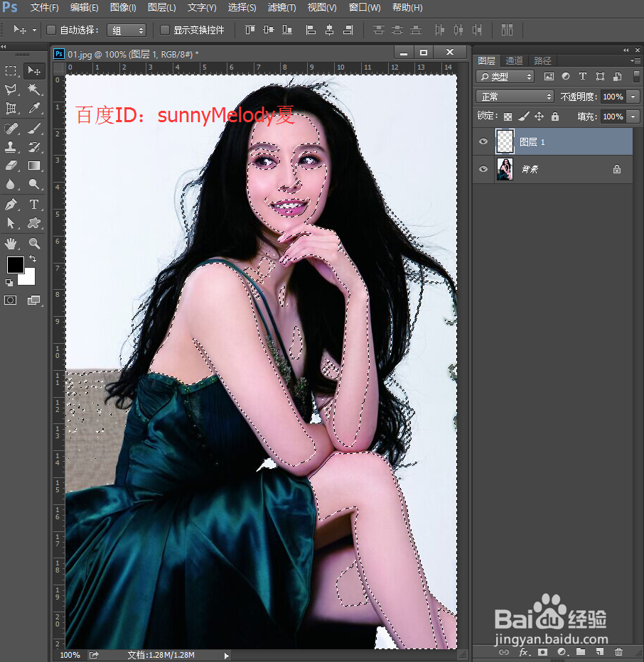Select the Eyedropper tool
The width and height of the screenshot is (644, 662).
(x=34, y=108)
